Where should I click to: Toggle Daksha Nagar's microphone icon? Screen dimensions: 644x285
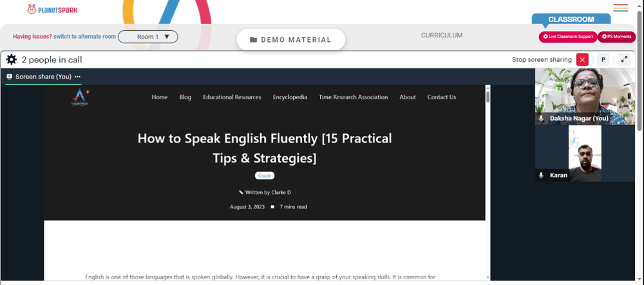coord(541,119)
